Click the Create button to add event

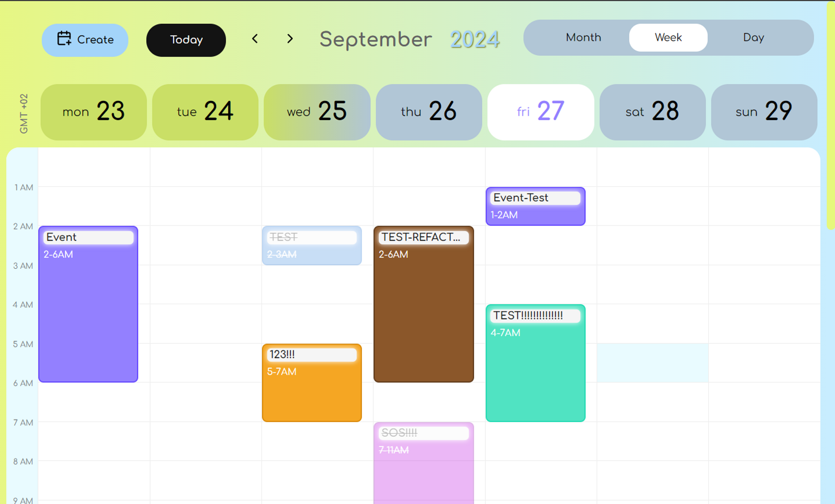pyautogui.click(x=86, y=39)
